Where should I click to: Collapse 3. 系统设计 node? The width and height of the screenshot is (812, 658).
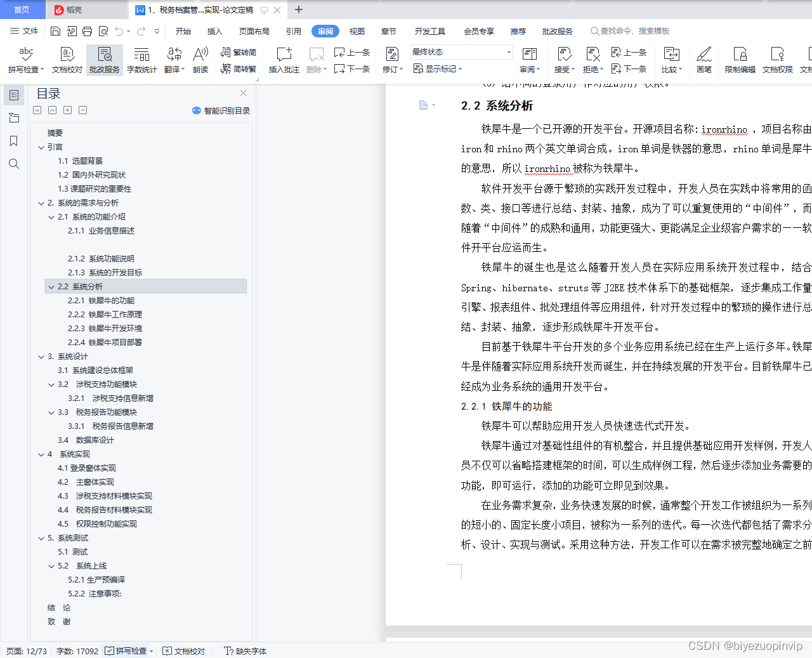[x=41, y=357]
